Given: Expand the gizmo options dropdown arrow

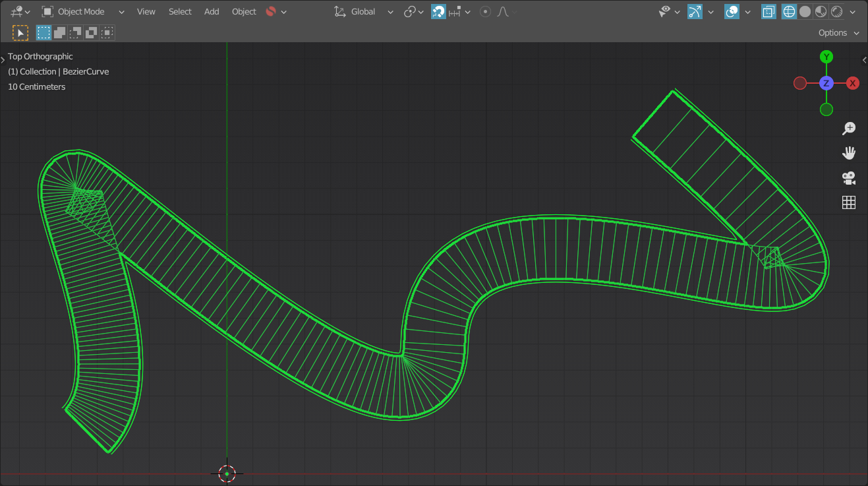Looking at the screenshot, I should tap(710, 12).
